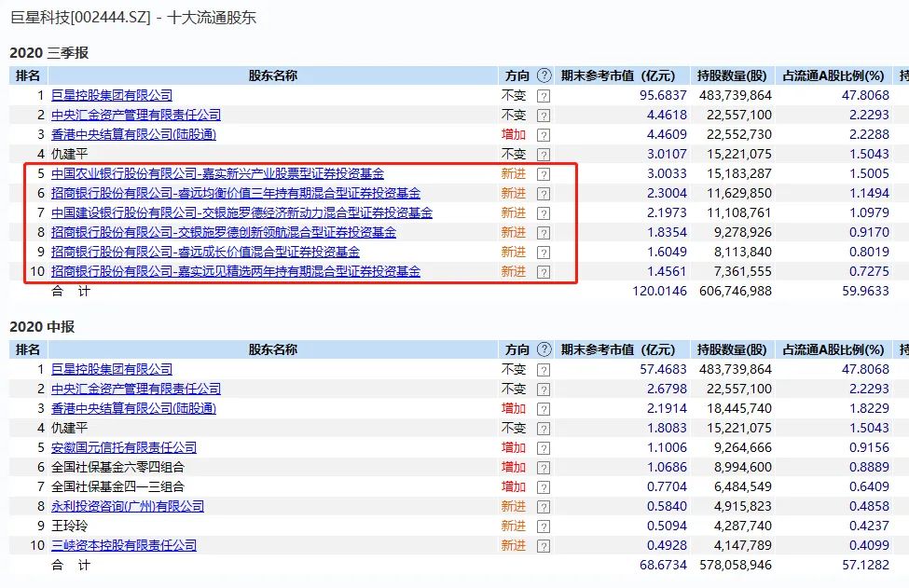Image resolution: width=909 pixels, height=588 pixels.
Task: Open 嘉实远见精选两年持有期 fund link
Action: pyautogui.click(x=236, y=271)
